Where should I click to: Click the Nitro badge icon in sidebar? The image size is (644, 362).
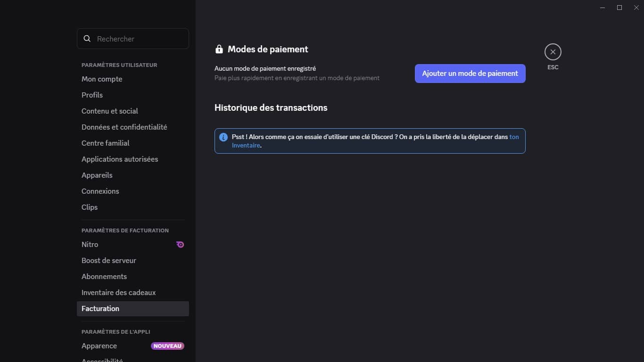tap(180, 245)
